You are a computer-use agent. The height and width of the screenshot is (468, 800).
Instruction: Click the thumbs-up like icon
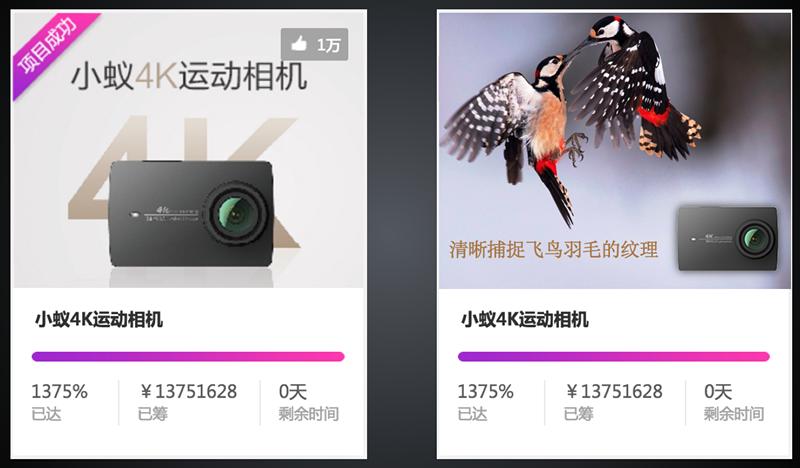click(x=299, y=44)
